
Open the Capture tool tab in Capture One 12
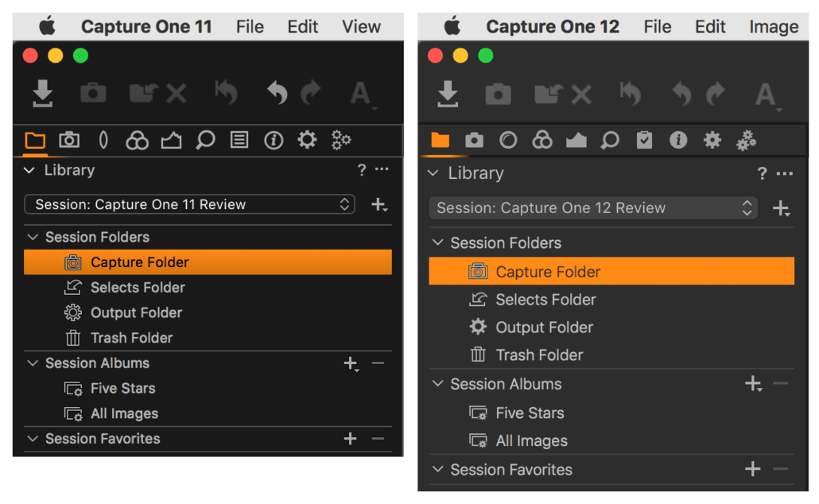pyautogui.click(x=475, y=140)
